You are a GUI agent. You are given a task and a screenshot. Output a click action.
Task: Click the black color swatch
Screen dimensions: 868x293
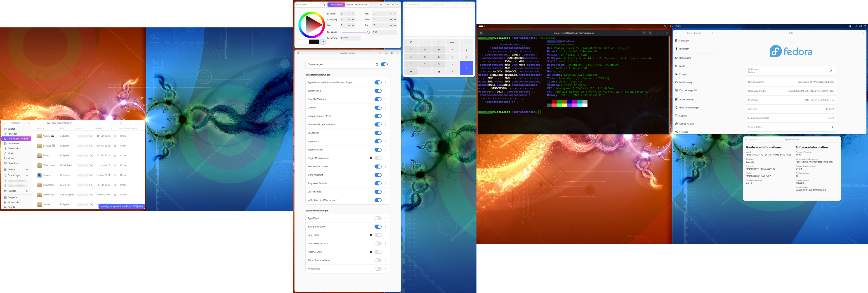[314, 42]
